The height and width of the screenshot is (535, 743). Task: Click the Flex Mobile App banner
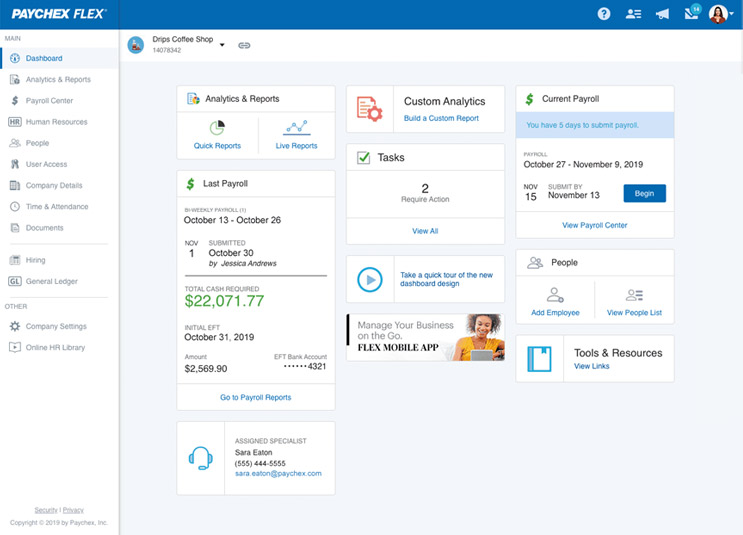[426, 337]
